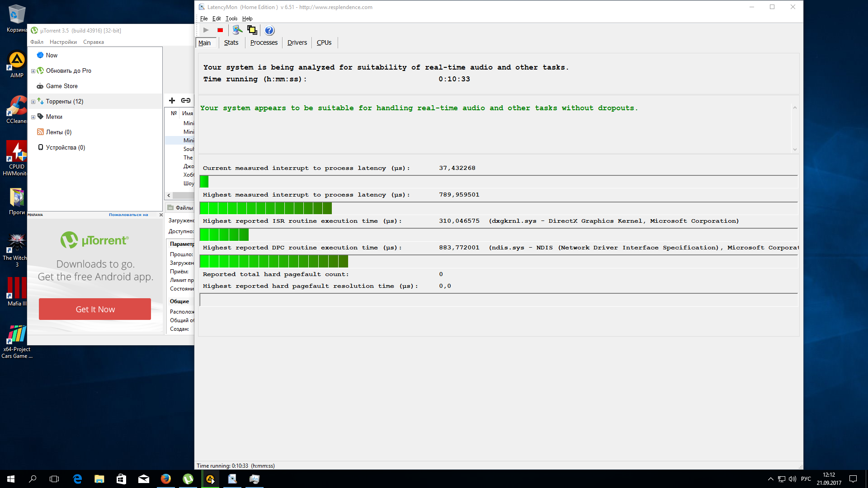Click the add torrent from URL link icon
This screenshot has width=868, height=488.
[186, 100]
